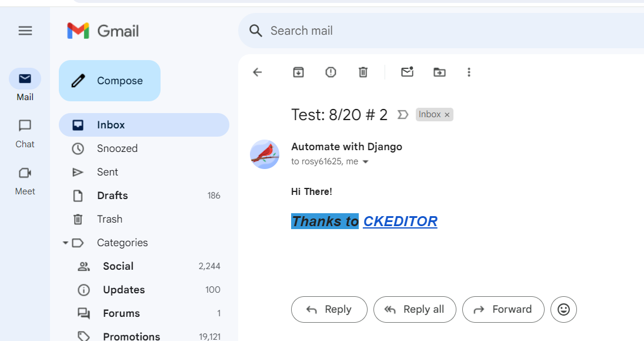Open the Snoozed folder

pyautogui.click(x=144, y=148)
